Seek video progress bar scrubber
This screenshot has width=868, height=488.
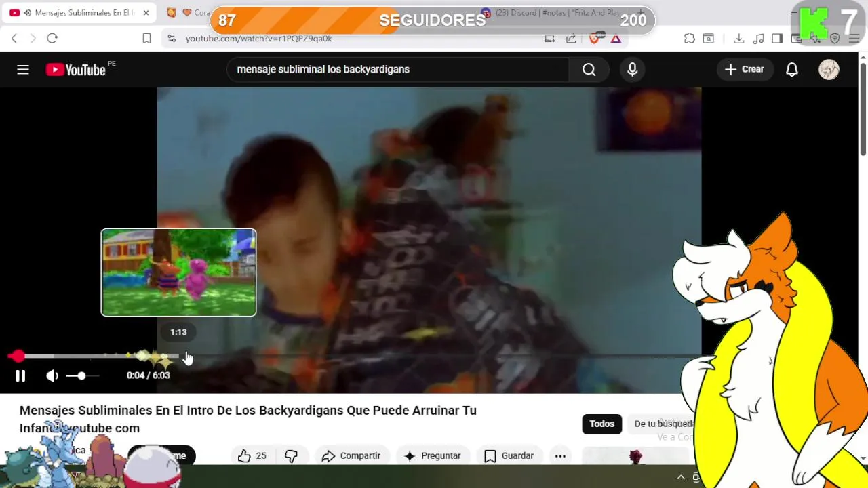17,356
